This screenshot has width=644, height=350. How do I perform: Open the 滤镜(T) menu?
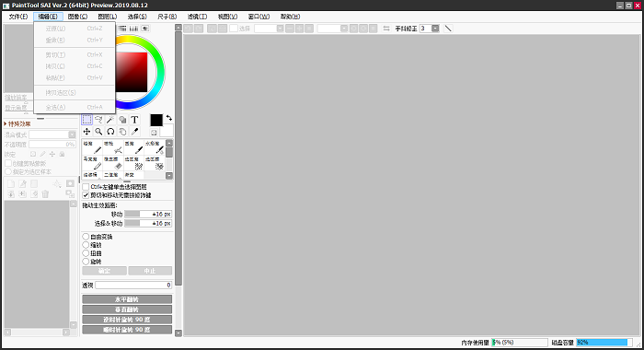pos(198,17)
